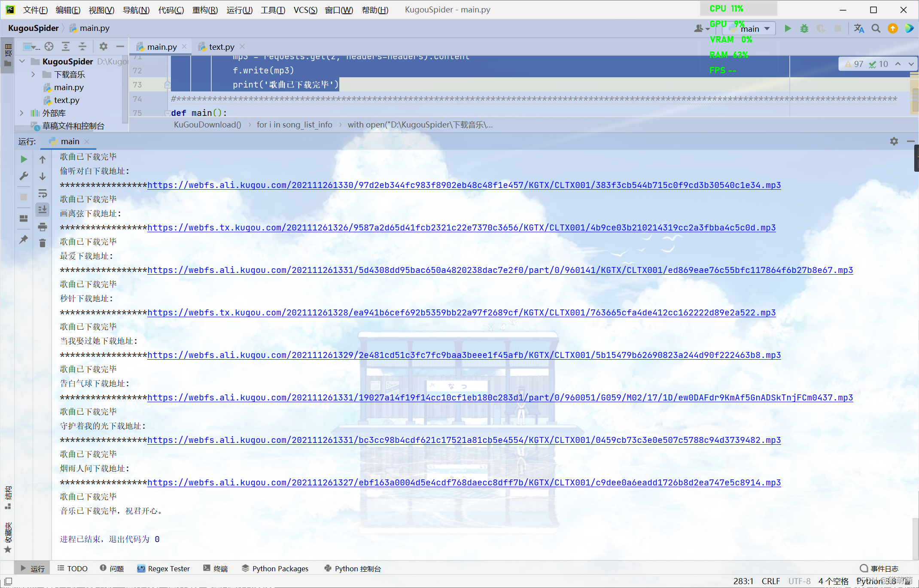Toggle scroll to end in console
The image size is (919, 588).
[42, 210]
